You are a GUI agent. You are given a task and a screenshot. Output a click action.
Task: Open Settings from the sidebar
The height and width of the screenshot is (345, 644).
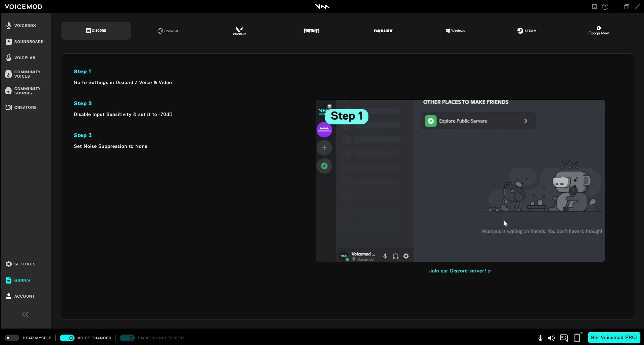21,264
